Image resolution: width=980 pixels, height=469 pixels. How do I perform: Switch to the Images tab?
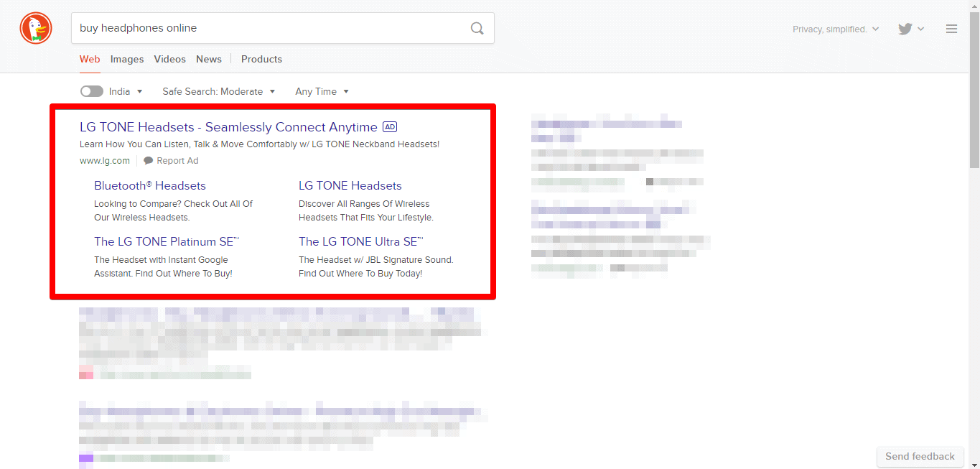pos(127,59)
